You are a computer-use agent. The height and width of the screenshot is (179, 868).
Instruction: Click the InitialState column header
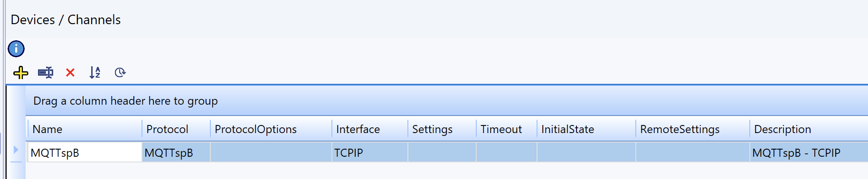[x=586, y=129]
